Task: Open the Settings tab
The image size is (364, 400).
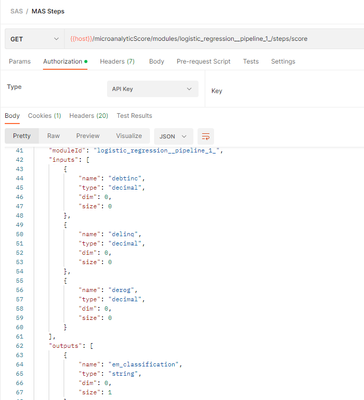Action: (x=283, y=61)
